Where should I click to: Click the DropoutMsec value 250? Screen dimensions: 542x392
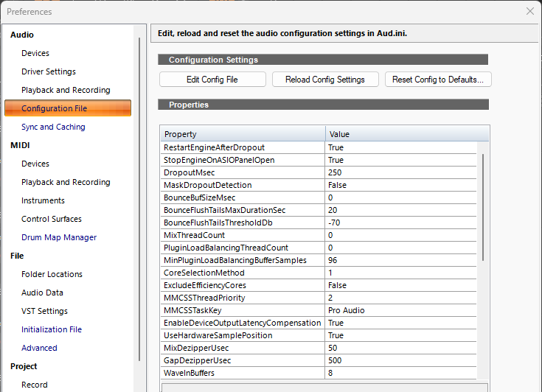pos(401,172)
